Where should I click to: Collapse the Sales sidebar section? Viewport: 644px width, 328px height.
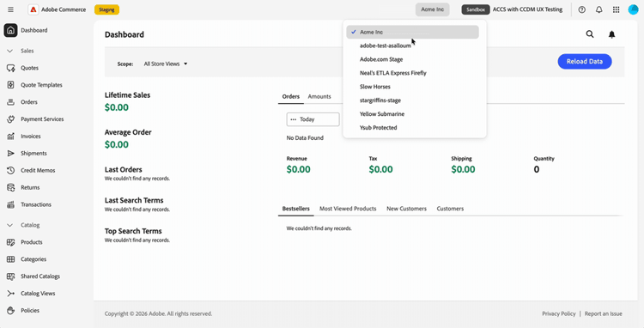10,51
